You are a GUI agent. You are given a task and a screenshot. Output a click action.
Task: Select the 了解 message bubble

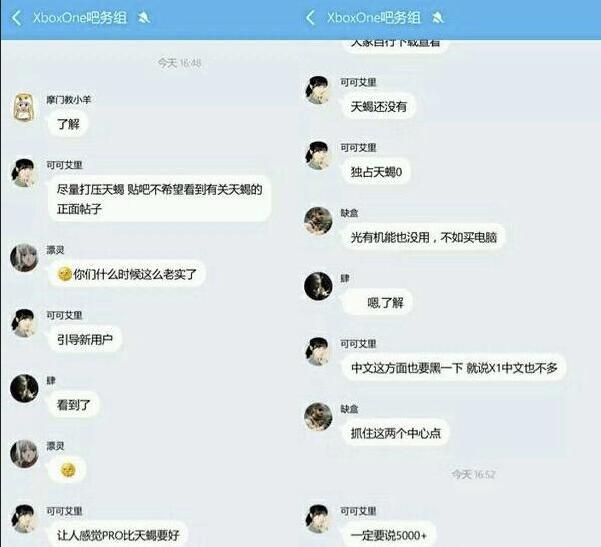tap(68, 124)
